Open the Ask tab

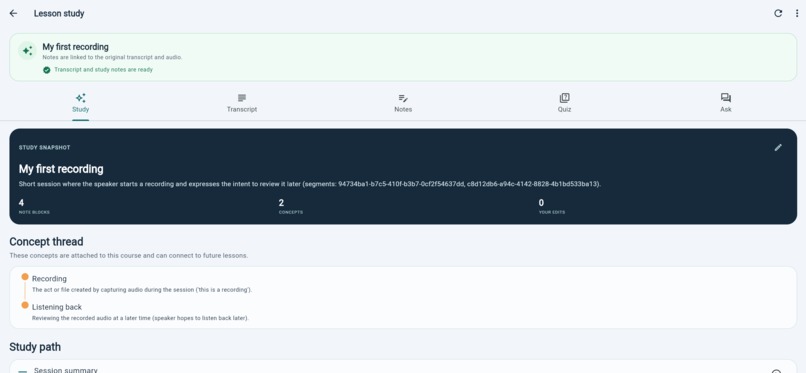(x=725, y=103)
